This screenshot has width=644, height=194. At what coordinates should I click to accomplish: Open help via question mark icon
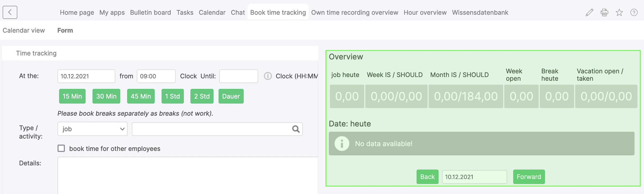tap(634, 12)
